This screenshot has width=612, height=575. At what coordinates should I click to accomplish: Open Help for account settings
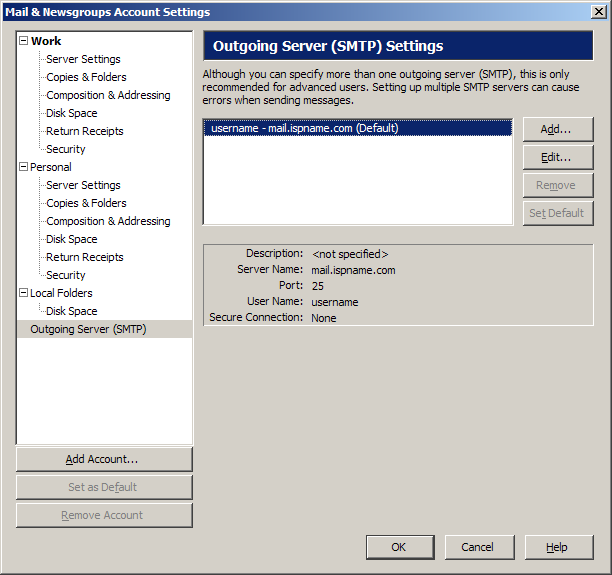(x=558, y=547)
